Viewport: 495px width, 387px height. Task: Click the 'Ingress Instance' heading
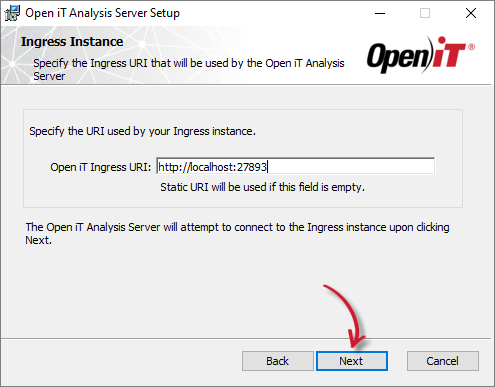(72, 42)
